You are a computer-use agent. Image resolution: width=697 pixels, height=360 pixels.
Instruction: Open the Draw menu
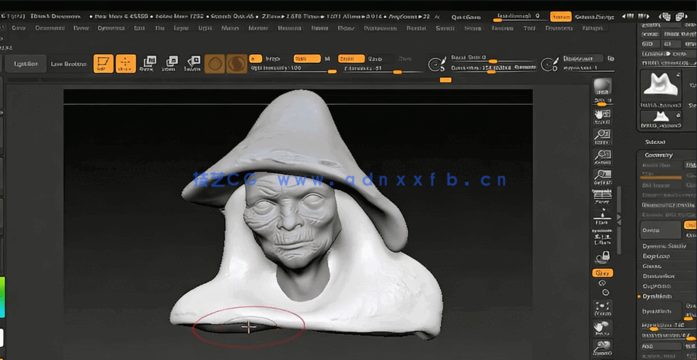[81, 28]
